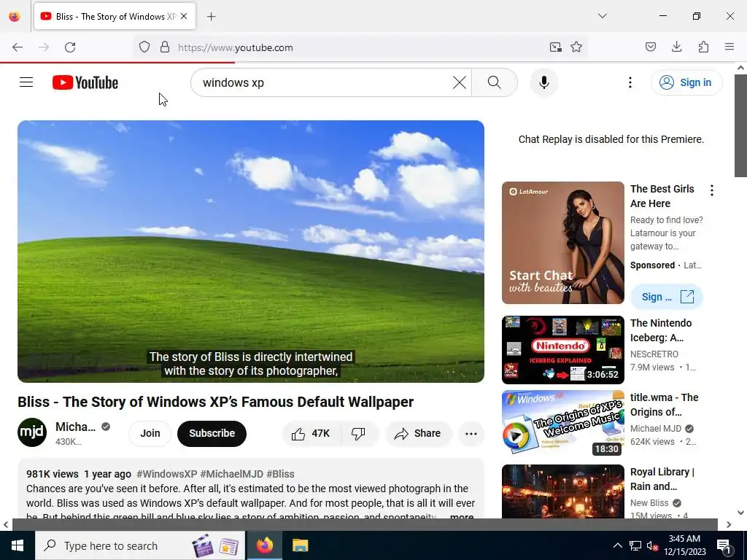Reload the page in Firefox
The image size is (747, 560).
point(70,47)
